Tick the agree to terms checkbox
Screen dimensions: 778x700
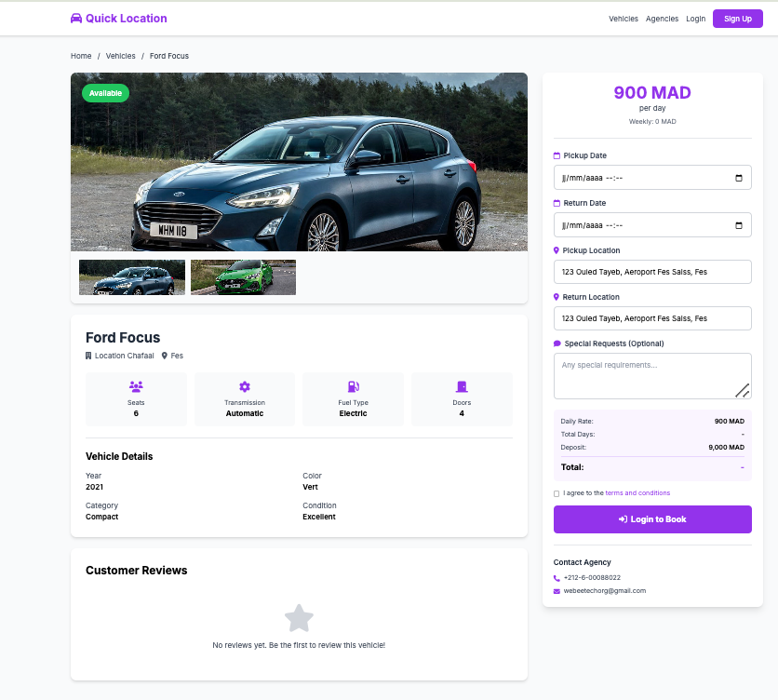point(557,493)
